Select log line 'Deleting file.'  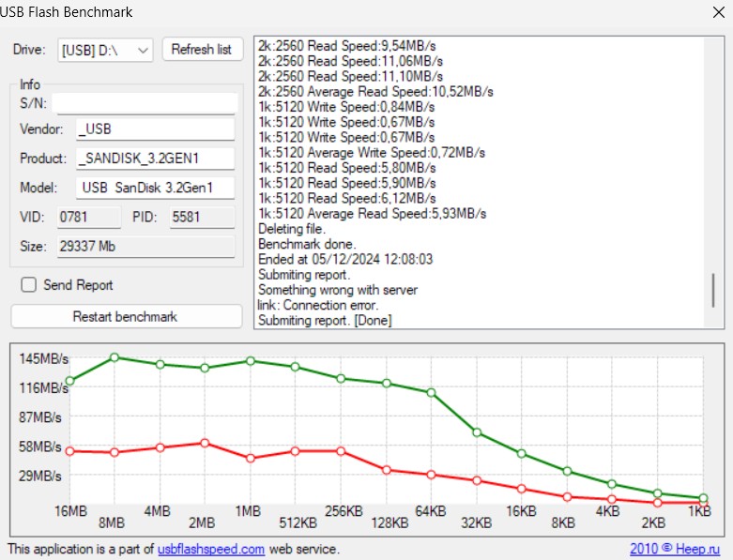coord(292,229)
